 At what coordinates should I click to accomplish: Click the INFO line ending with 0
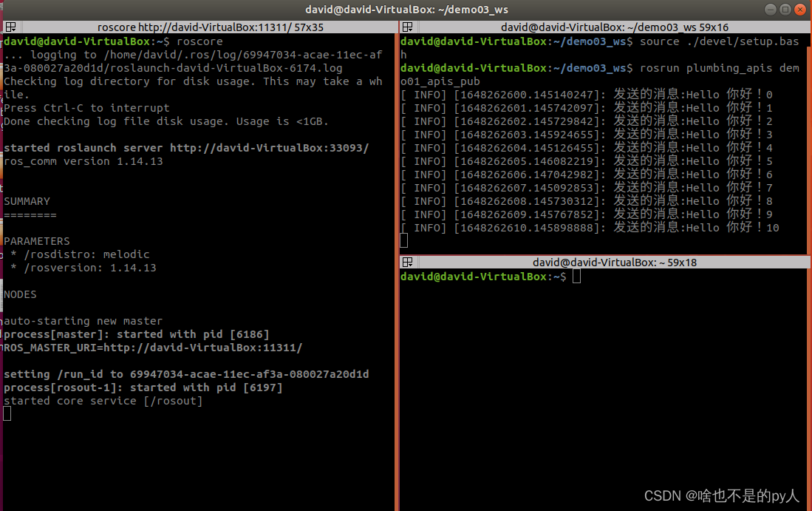coord(587,95)
